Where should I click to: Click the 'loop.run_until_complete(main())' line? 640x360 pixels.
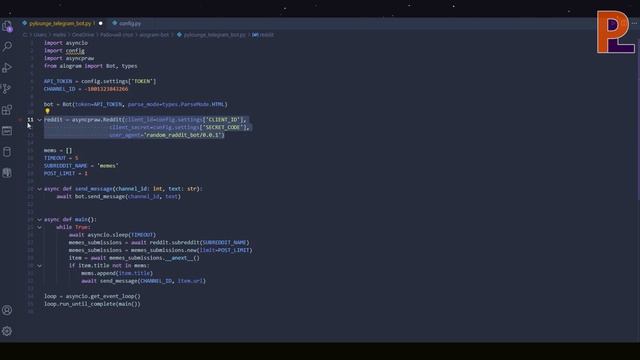tap(92, 304)
